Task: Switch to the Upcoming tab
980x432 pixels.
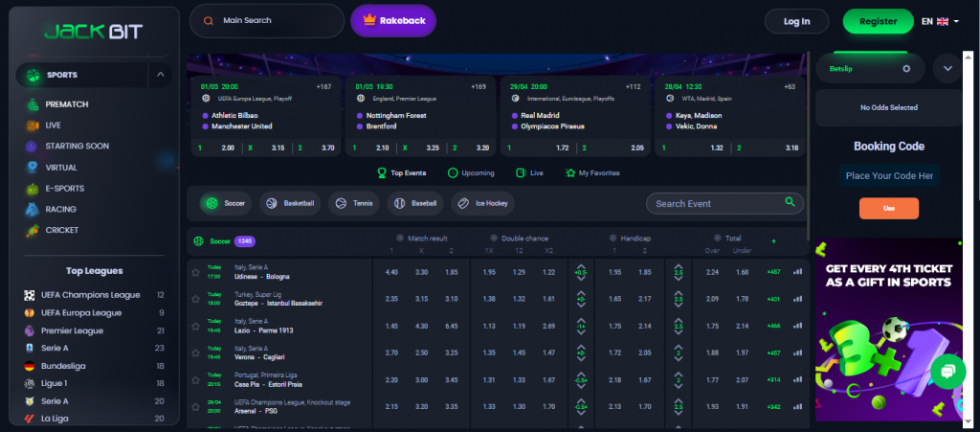Action: coord(471,173)
